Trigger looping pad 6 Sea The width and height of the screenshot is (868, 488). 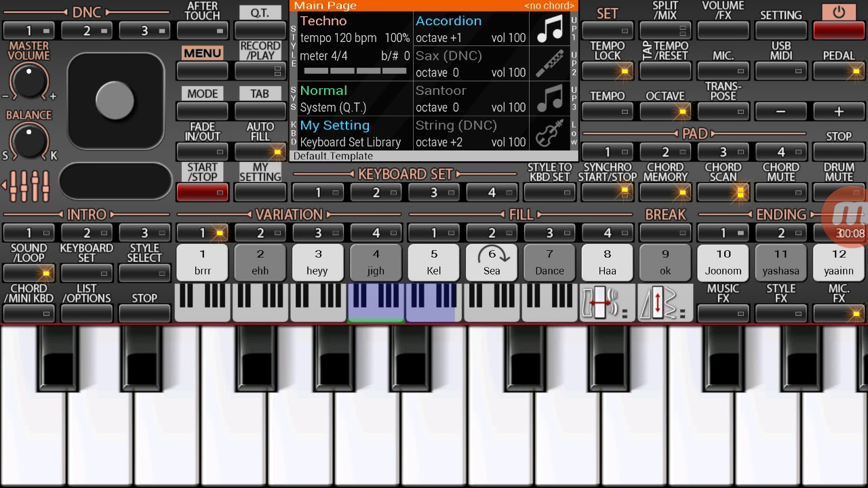point(492,262)
